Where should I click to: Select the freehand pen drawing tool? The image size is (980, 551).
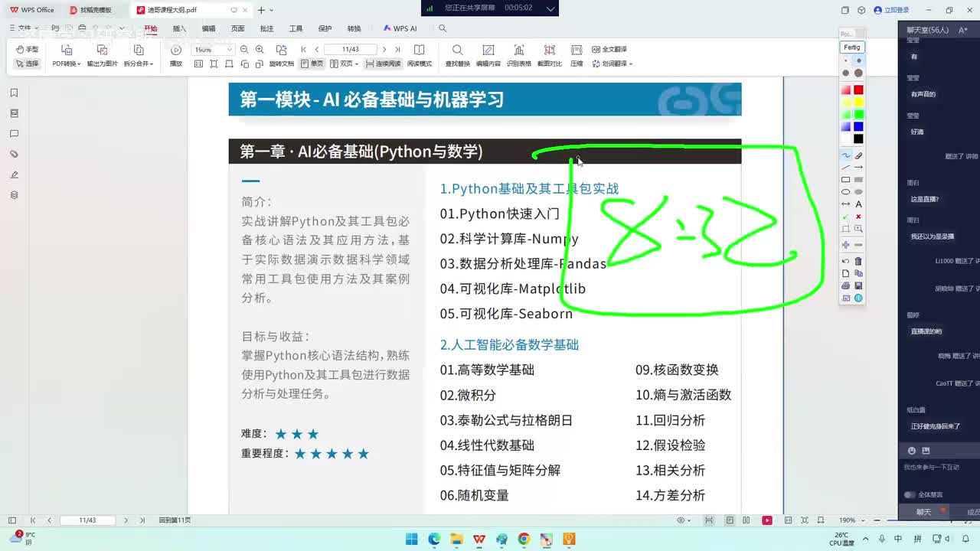(x=846, y=155)
